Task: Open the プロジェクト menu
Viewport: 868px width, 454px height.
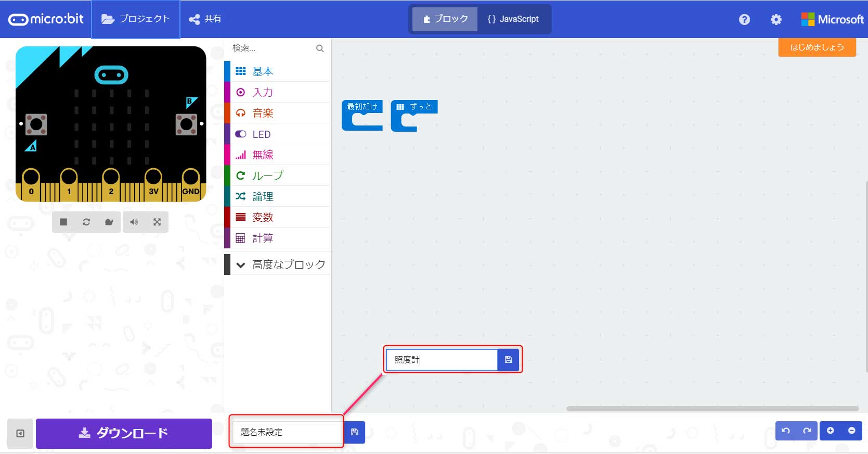Action: [x=136, y=19]
